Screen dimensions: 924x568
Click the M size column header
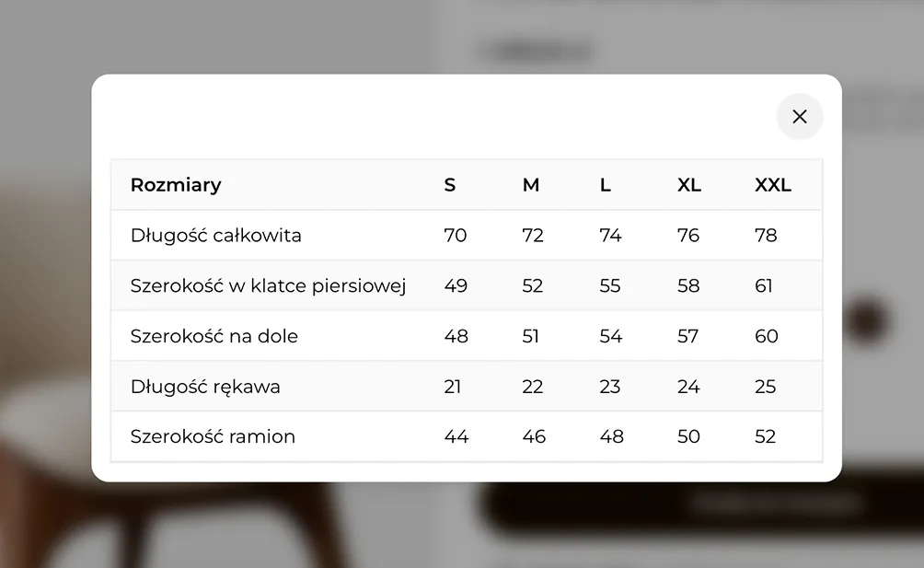coord(530,185)
